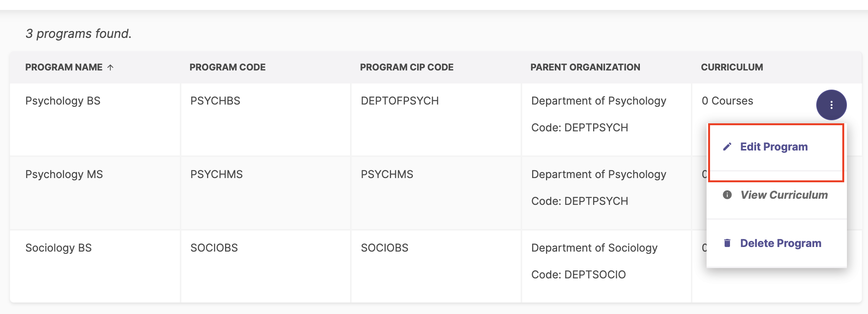This screenshot has height=314, width=868.
Task: Open the three-dot actions menu for Psychology BS
Action: pyautogui.click(x=831, y=105)
